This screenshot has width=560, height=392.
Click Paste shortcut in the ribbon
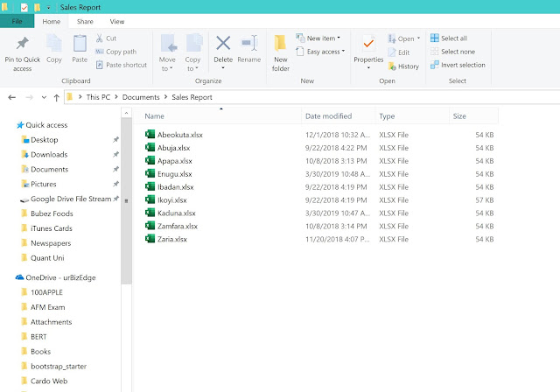(122, 65)
